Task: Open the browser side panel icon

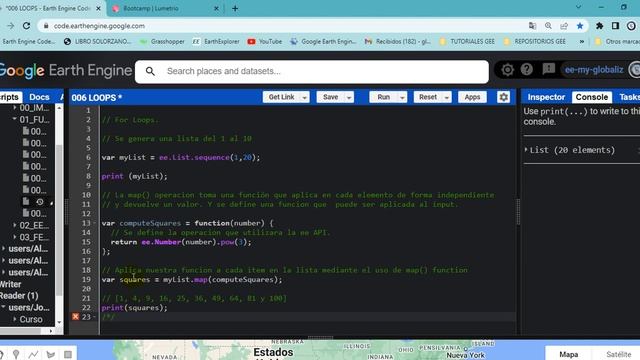Action: [x=615, y=26]
